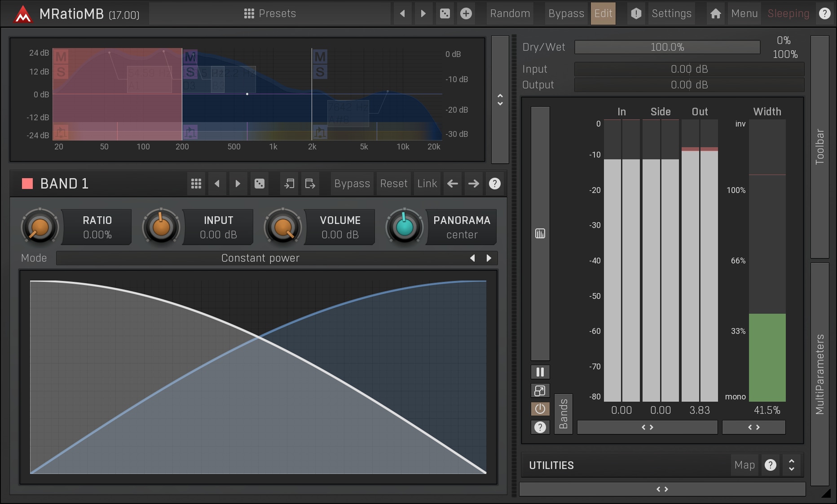The height and width of the screenshot is (504, 837).
Task: Click the exclamation alert icon near Settings
Action: (636, 13)
